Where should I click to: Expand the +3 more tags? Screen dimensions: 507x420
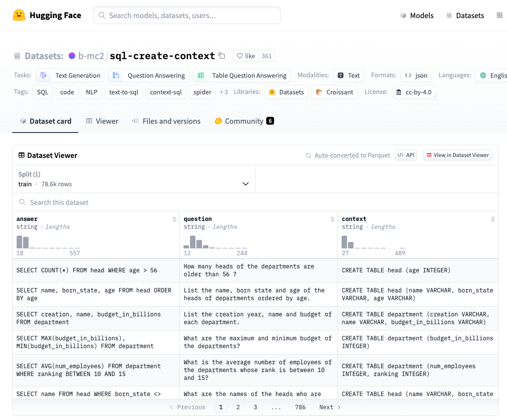[224, 92]
